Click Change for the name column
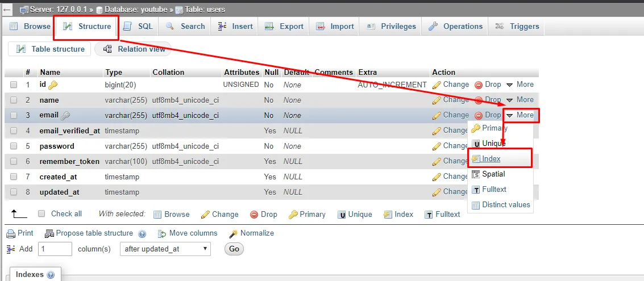The width and height of the screenshot is (644, 281). (451, 99)
